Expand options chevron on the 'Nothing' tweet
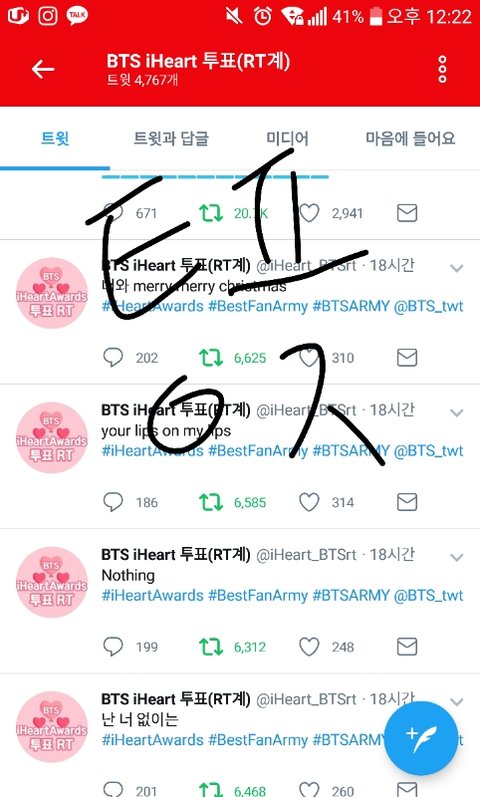Image resolution: width=480 pixels, height=797 pixels. click(x=457, y=557)
